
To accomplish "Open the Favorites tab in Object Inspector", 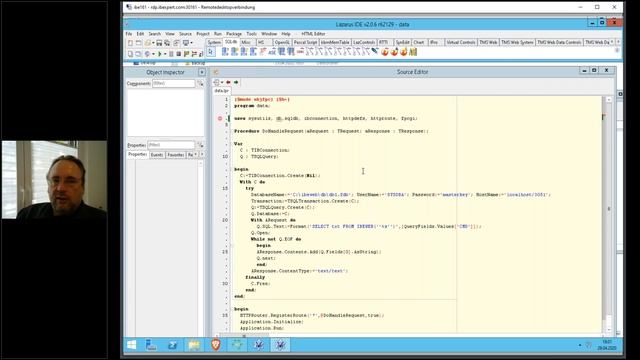I will (x=176, y=155).
